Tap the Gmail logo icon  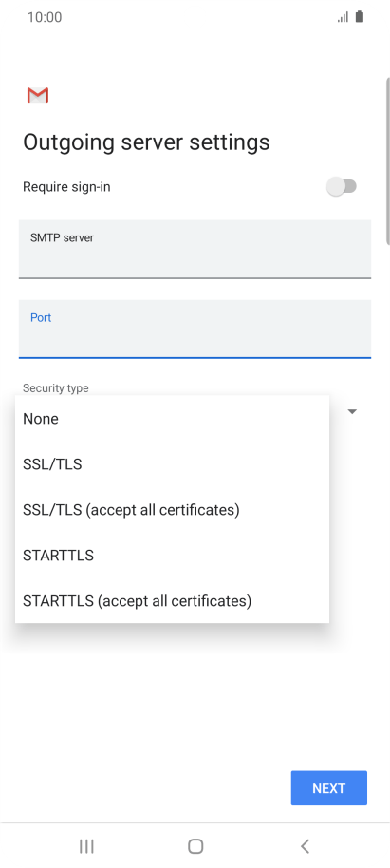tap(38, 95)
